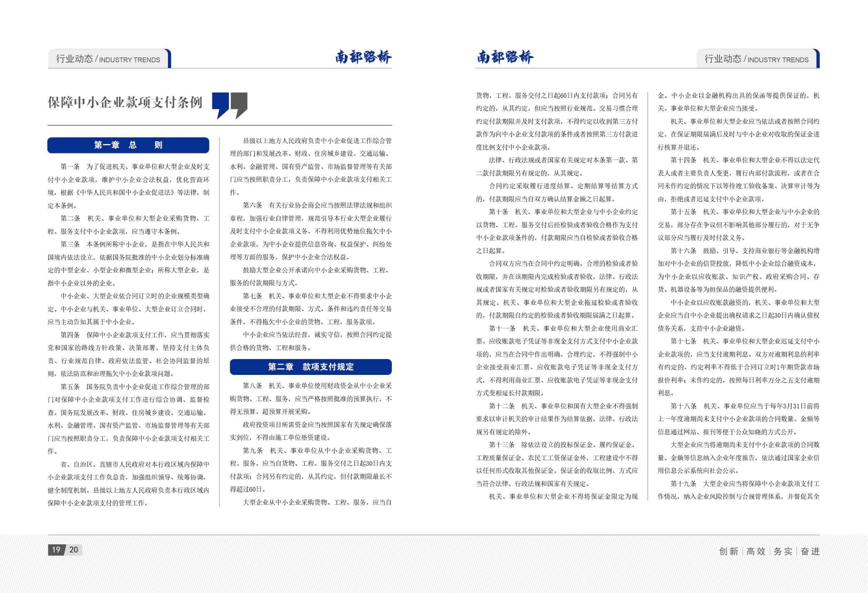Viewport: 868px width, 593px height.
Task: Click the paragraph starting 合同双方应当在合同中约定
Action: [x=557, y=290]
